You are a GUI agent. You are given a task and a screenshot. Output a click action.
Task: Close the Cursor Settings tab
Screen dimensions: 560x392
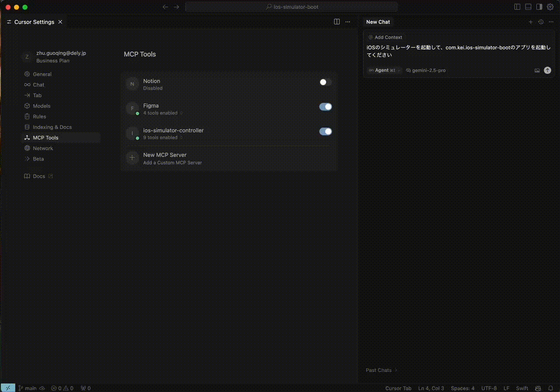(60, 22)
